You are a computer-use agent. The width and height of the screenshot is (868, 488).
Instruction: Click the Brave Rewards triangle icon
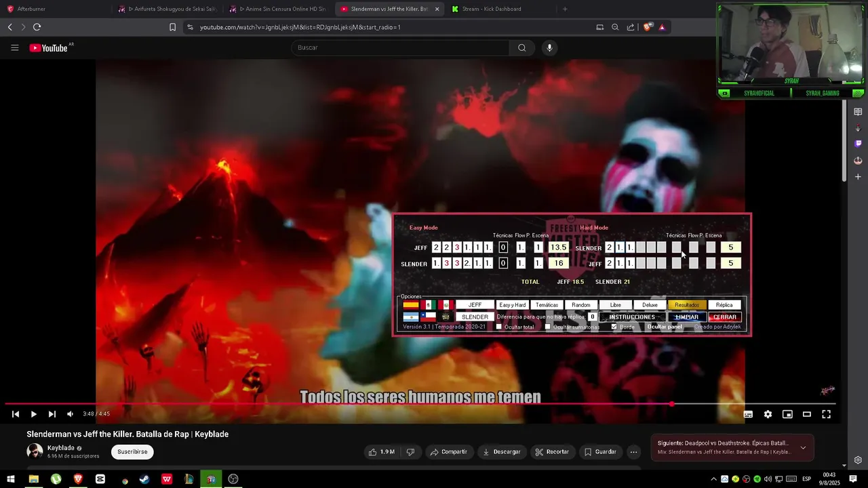(662, 27)
